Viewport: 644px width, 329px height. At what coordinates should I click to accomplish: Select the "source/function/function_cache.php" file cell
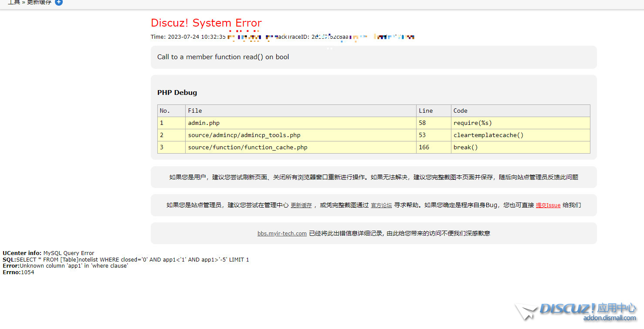pyautogui.click(x=301, y=148)
